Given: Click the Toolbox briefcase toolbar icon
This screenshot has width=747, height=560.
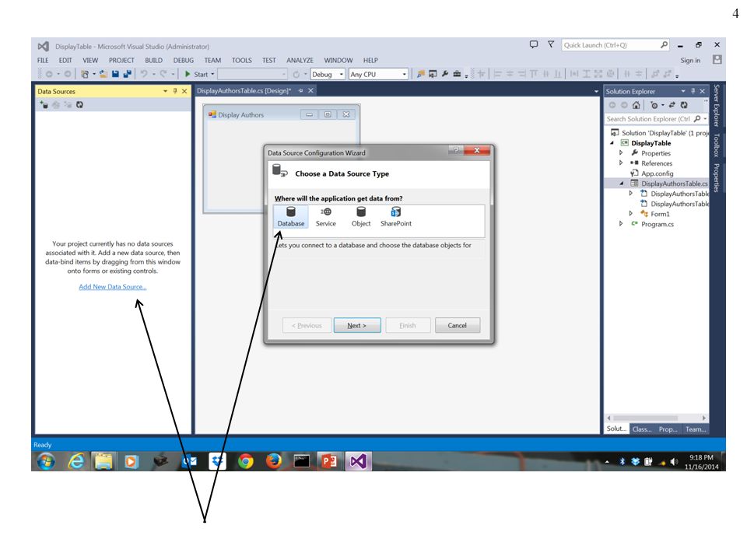Looking at the screenshot, I should [x=457, y=74].
